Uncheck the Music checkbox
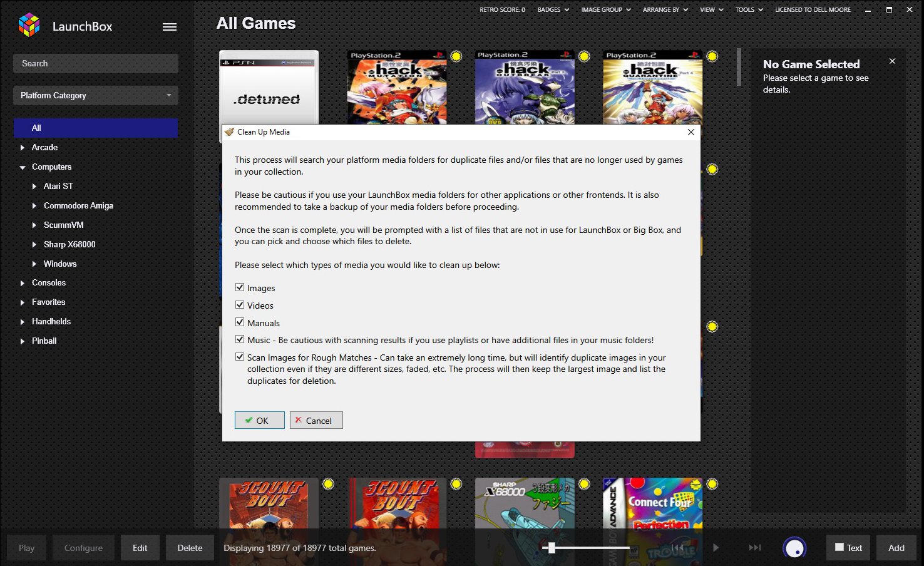The image size is (924, 566). [x=240, y=339]
